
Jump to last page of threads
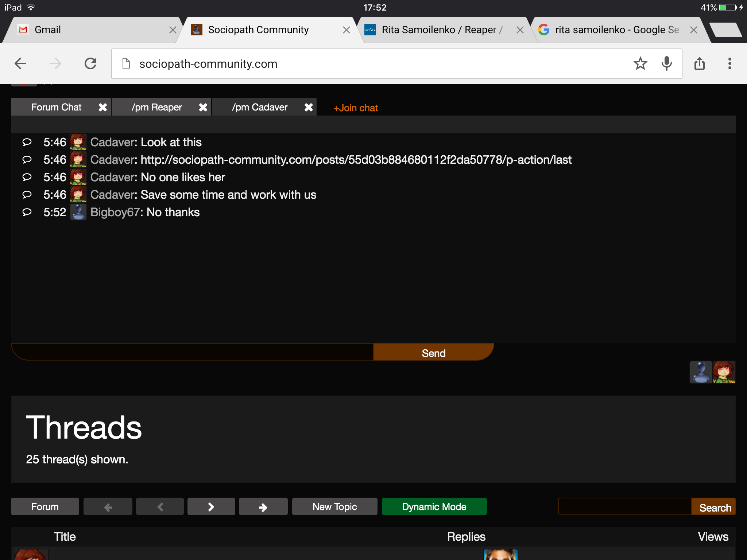click(x=263, y=507)
